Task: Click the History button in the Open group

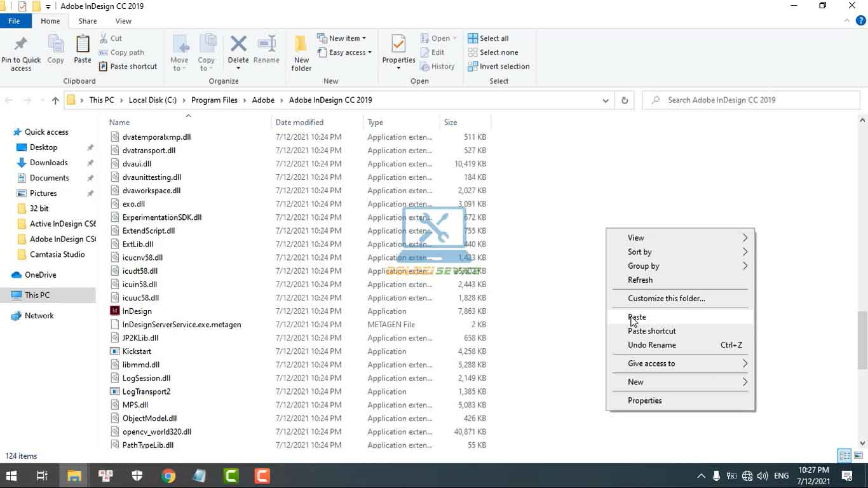Action: (x=438, y=66)
